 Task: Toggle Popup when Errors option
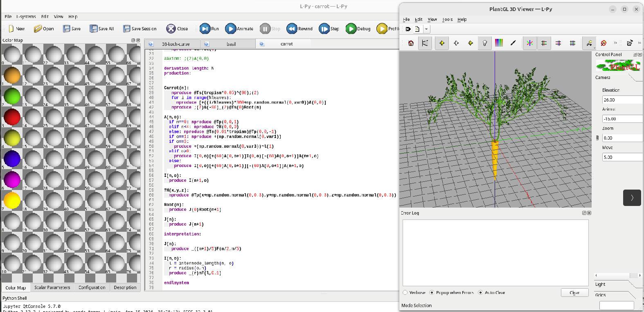(432, 293)
